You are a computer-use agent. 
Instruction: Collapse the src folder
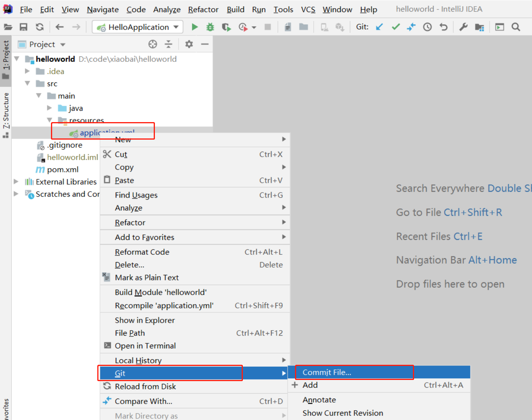(x=27, y=83)
